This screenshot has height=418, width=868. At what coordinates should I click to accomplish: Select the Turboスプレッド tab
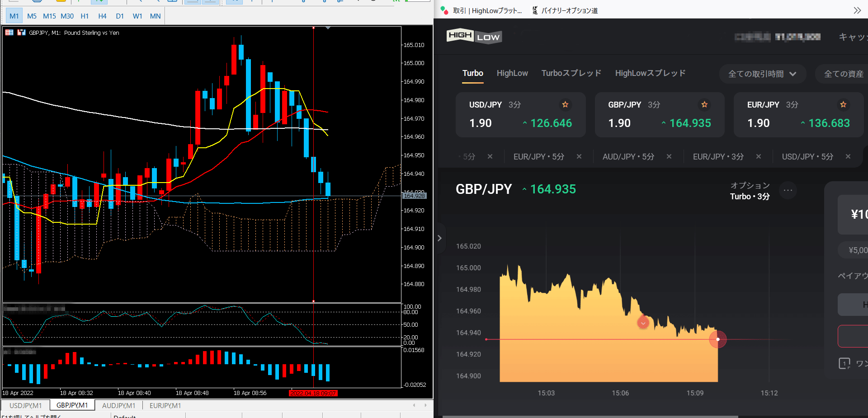pos(571,73)
